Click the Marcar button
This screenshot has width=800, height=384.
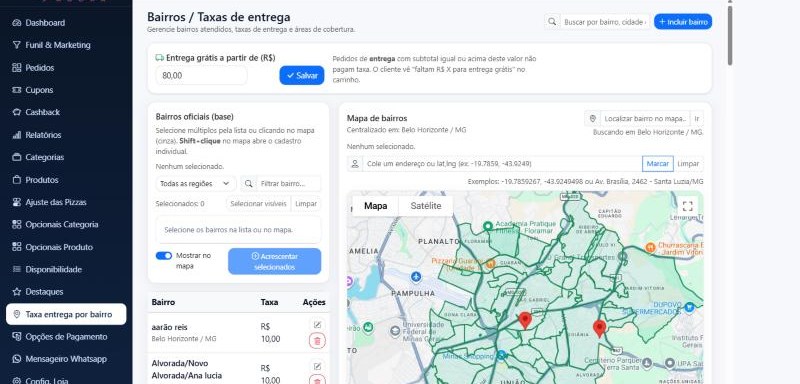tap(658, 164)
